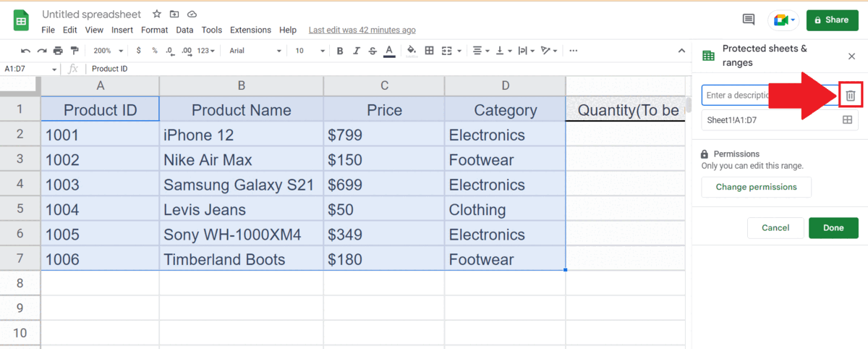Open Name box dropdown arrow
The width and height of the screenshot is (868, 349).
[54, 69]
